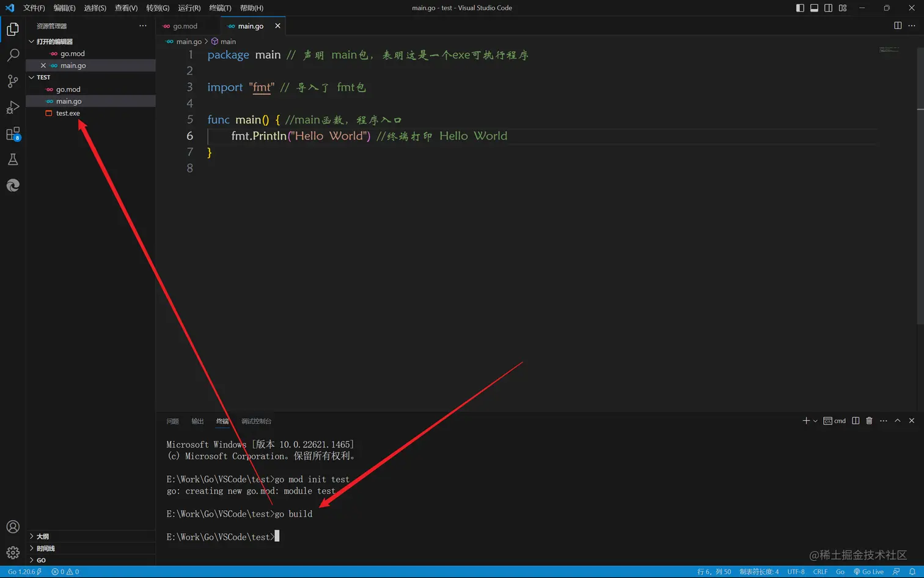924x578 pixels.
Task: Switch to the 输出 panel tab
Action: [197, 421]
